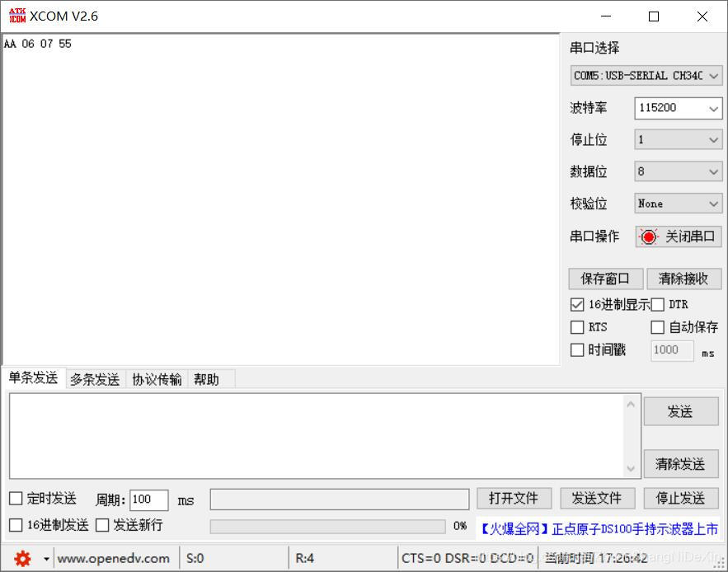
Task: Close the serial port with 关闭串口
Action: 679,237
